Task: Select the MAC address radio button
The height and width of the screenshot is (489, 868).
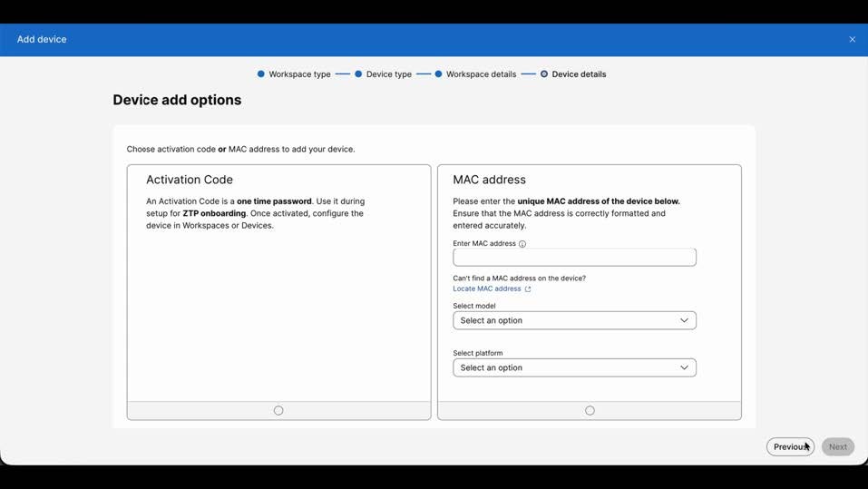Action: tap(590, 411)
